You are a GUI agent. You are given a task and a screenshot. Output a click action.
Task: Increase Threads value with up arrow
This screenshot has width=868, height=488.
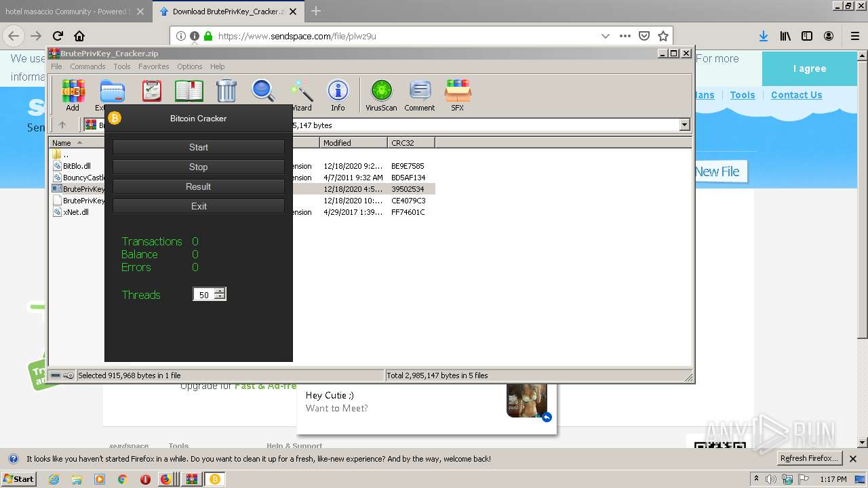point(219,291)
